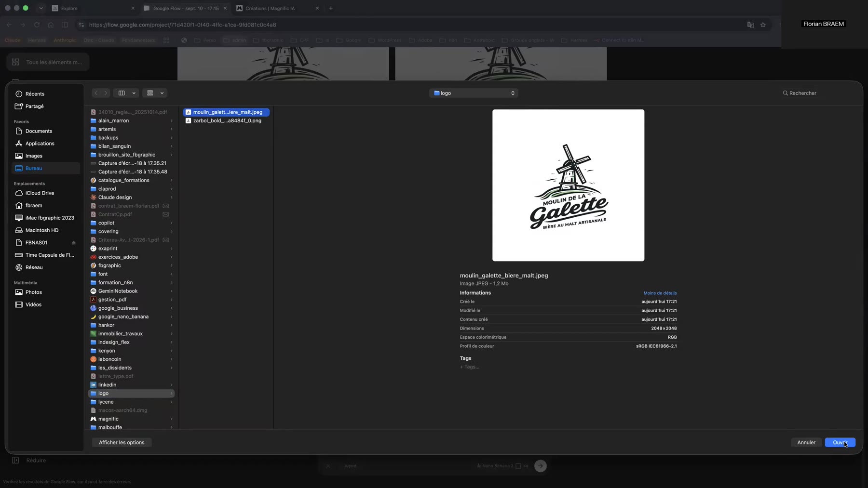This screenshot has width=868, height=488.
Task: Open a new browser tab
Action: click(x=331, y=8)
